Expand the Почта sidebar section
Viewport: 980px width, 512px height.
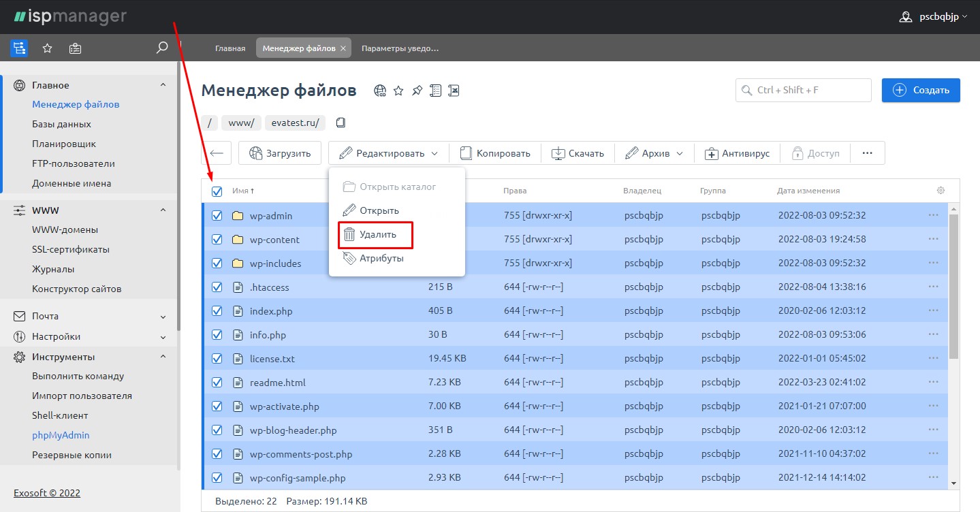tap(163, 317)
